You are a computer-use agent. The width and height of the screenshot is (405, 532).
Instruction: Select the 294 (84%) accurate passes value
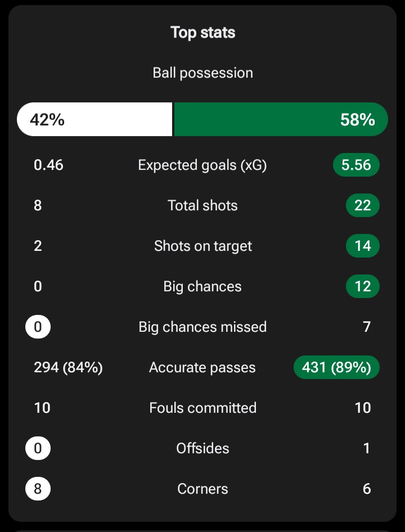pyautogui.click(x=68, y=368)
